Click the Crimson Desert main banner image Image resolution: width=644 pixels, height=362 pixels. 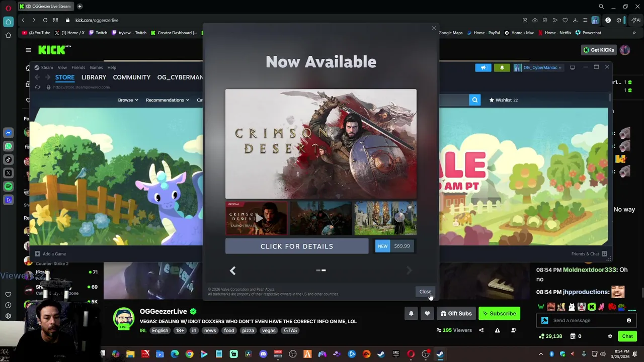click(x=321, y=144)
